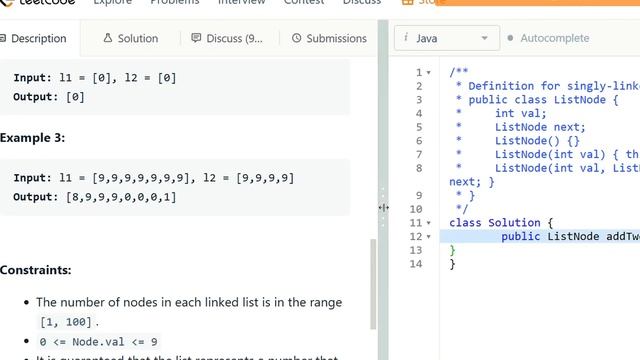Click the Solution flask icon
The image size is (640, 360).
pos(108,38)
